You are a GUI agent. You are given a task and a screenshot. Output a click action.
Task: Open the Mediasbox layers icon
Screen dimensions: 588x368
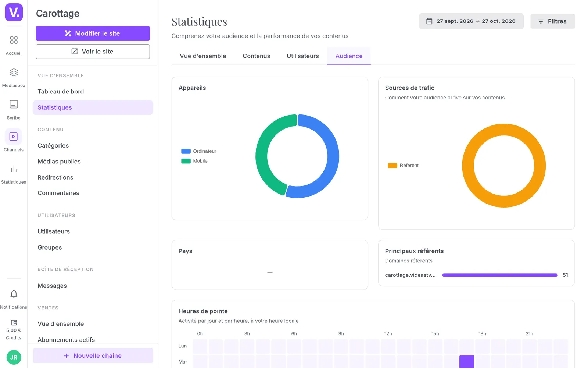coord(14,72)
